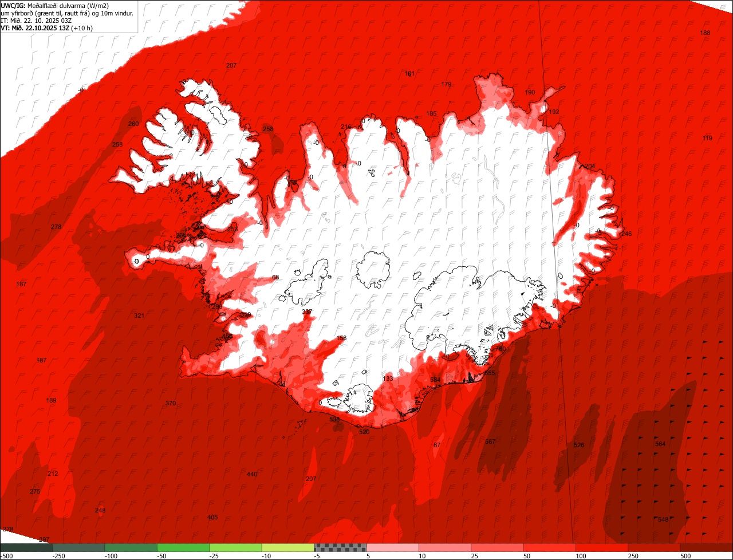Click the flux value '548' in the southeast corner
733x560 pixels.
663,520
